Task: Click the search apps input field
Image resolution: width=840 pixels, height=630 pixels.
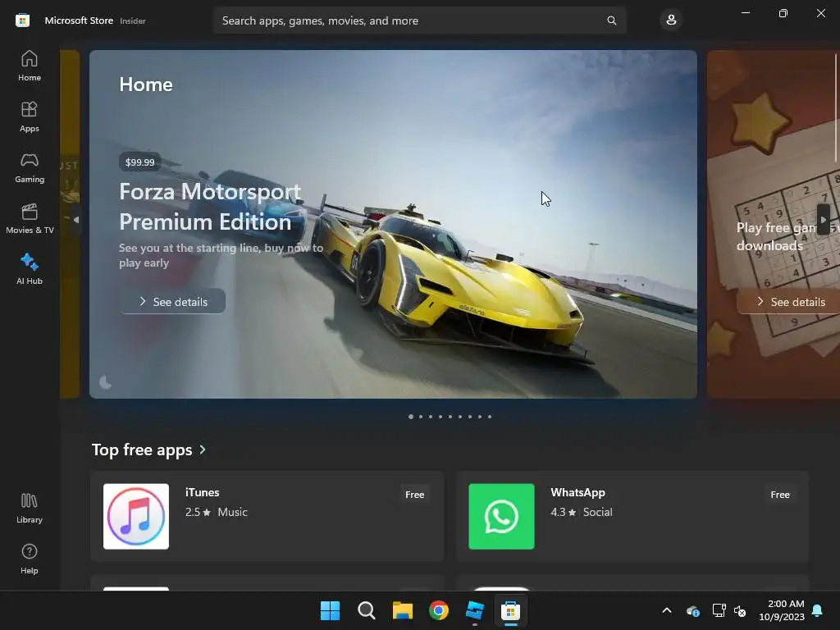Action: click(419, 21)
